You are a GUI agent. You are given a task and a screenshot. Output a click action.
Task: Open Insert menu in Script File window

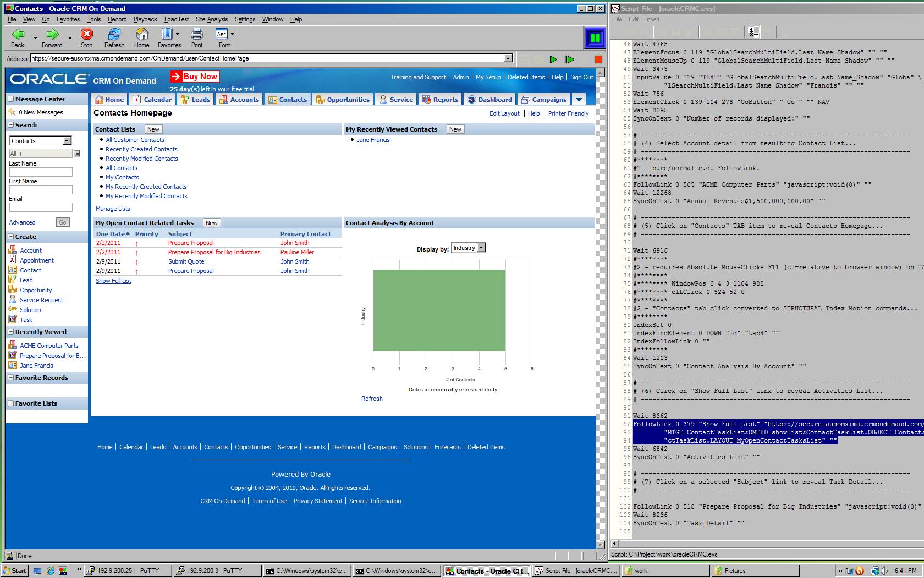(652, 19)
